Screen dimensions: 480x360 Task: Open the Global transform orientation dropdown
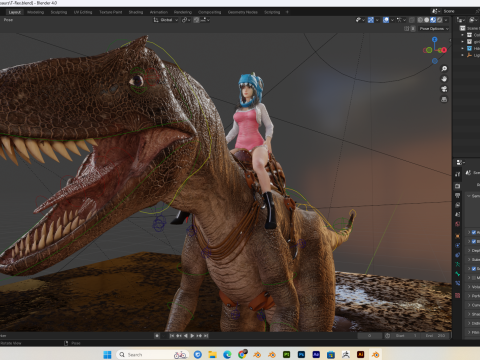166,20
